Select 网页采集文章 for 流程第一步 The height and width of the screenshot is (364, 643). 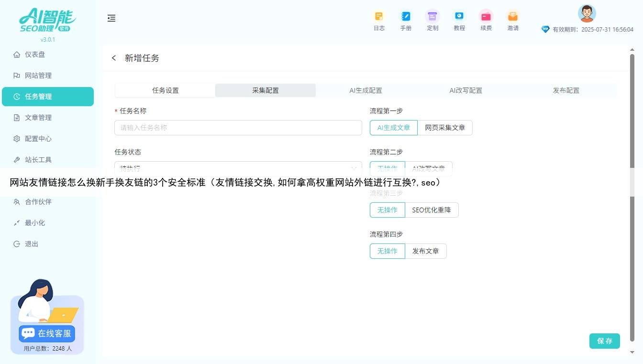click(445, 127)
